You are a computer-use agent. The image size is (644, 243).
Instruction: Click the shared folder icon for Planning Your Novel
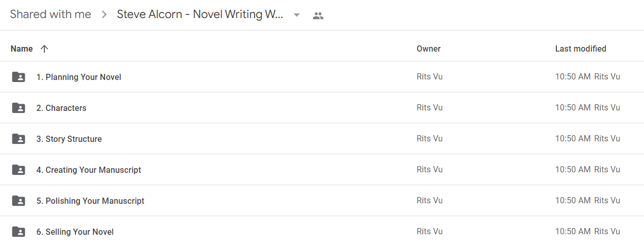coord(19,77)
